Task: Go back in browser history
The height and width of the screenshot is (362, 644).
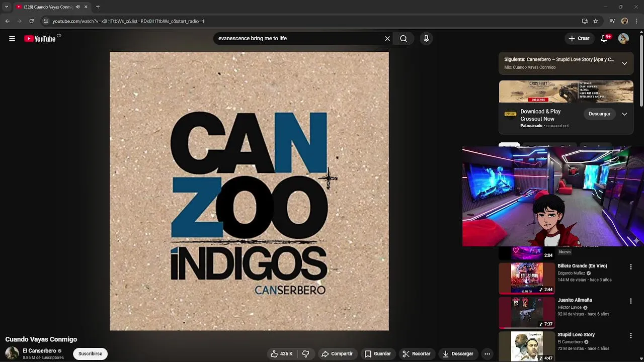Action: [7, 21]
